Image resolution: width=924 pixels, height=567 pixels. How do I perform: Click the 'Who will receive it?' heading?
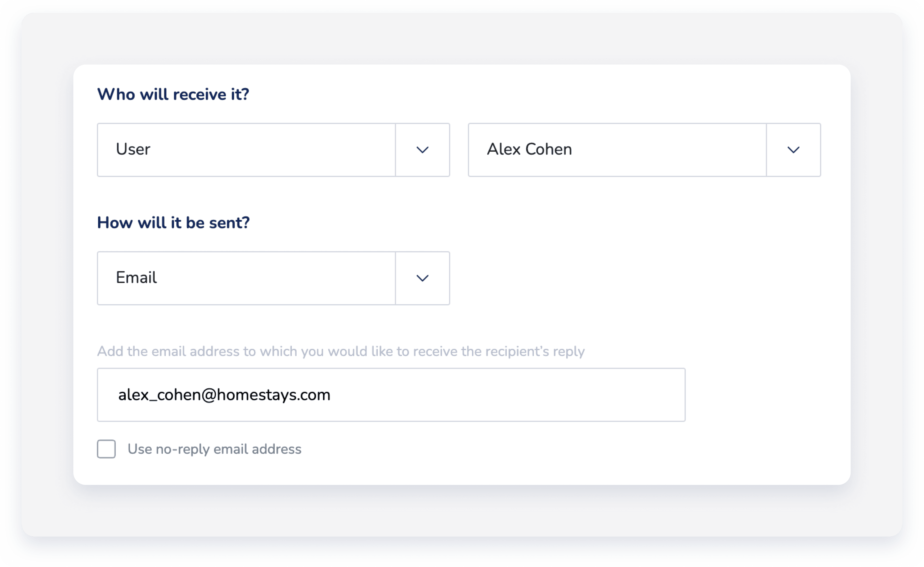(173, 94)
